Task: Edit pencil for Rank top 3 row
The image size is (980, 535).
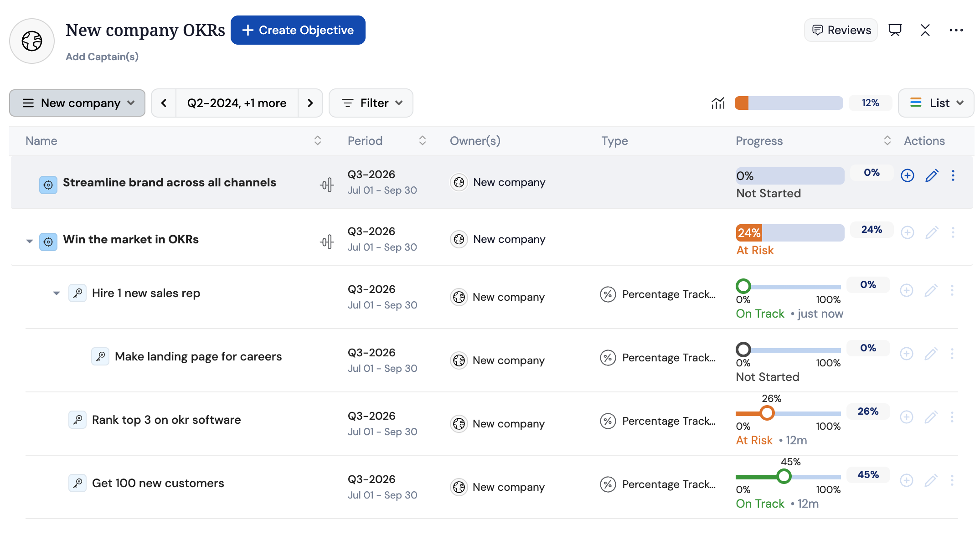Action: (931, 417)
